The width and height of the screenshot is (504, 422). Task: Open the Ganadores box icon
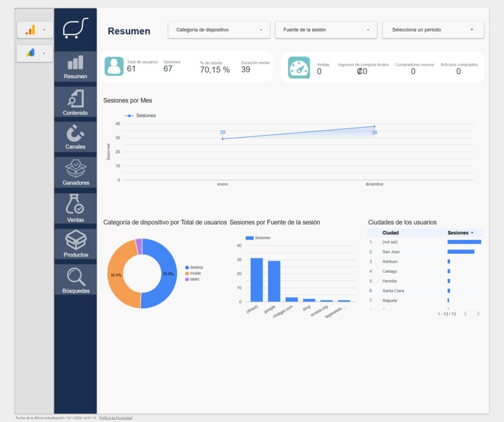tap(75, 169)
